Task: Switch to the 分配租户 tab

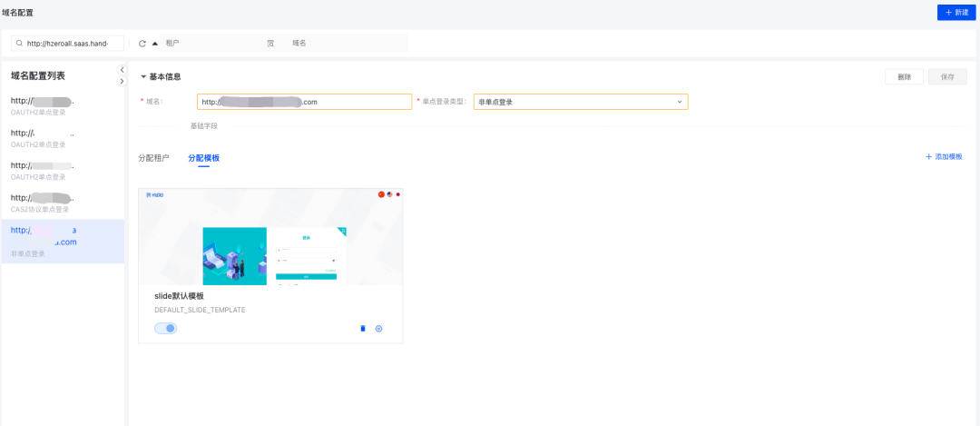Action: 153,158
